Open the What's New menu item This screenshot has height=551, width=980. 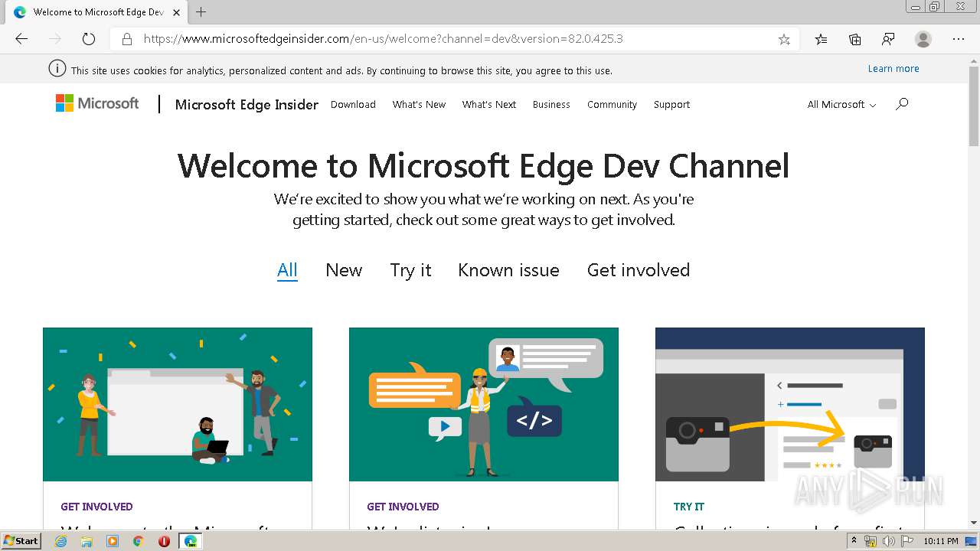[x=419, y=105]
